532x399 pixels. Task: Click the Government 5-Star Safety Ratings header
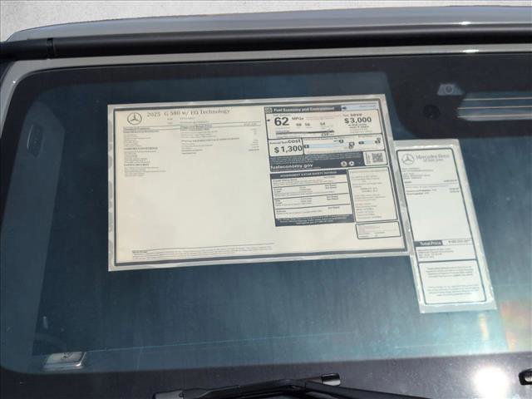pyautogui.click(x=308, y=173)
